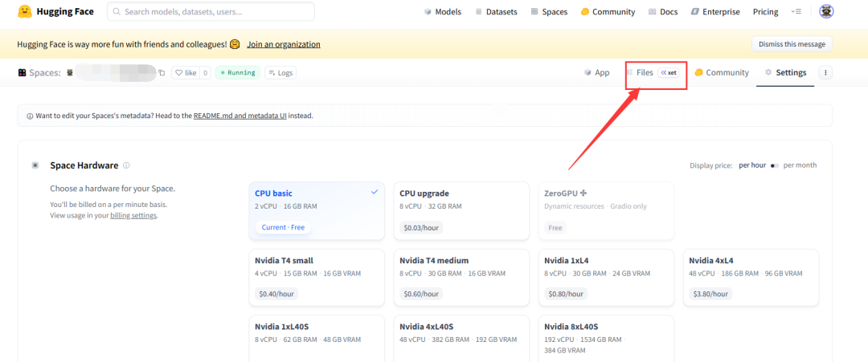Click the info icon in metadata notice
The image size is (868, 362).
[x=30, y=116]
